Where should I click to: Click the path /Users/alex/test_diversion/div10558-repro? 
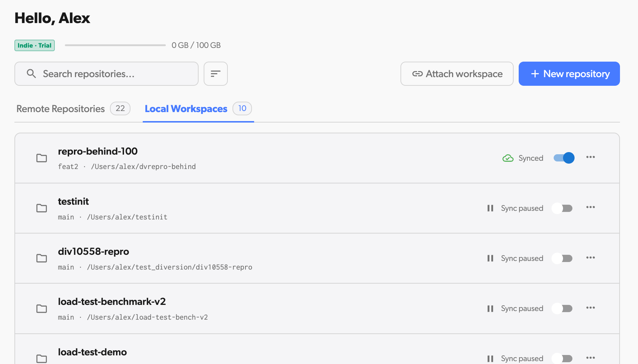[169, 267]
